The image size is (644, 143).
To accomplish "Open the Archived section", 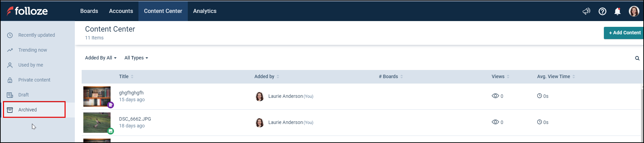I will 28,110.
